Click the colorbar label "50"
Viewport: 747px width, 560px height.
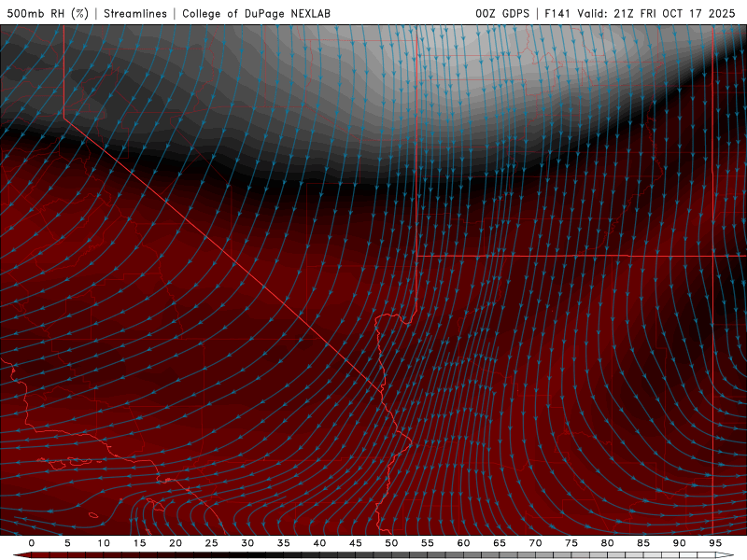coord(391,543)
